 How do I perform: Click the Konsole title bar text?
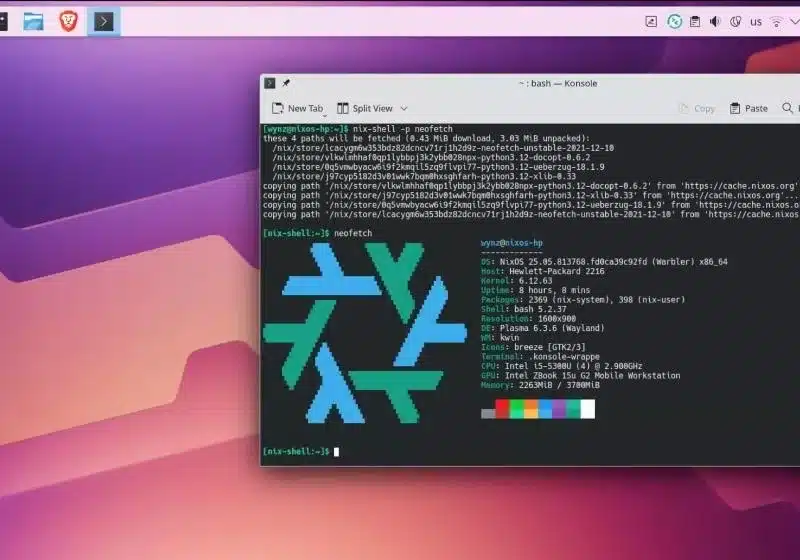point(558,83)
